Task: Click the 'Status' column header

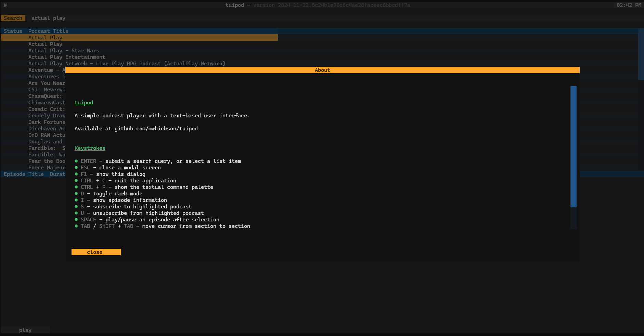Action: coord(13,31)
